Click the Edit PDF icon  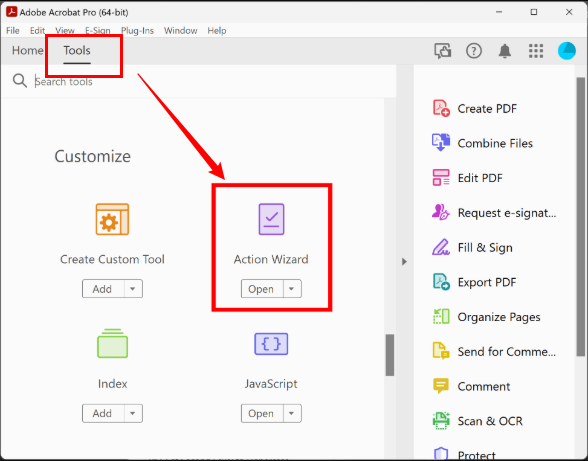441,177
